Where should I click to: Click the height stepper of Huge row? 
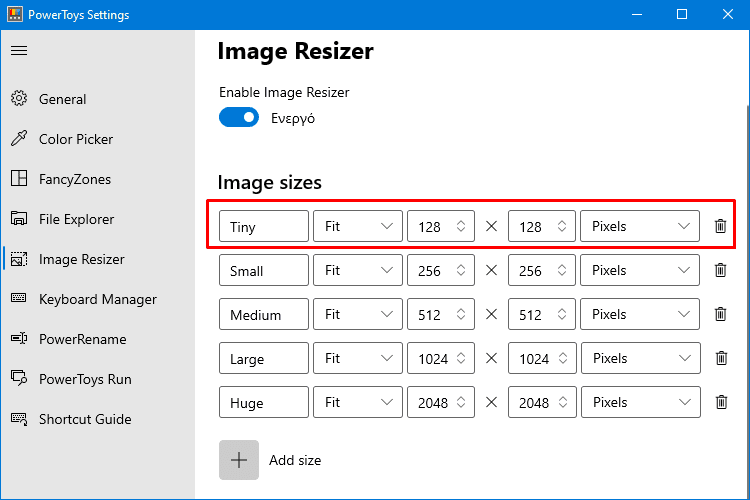pyautogui.click(x=563, y=402)
